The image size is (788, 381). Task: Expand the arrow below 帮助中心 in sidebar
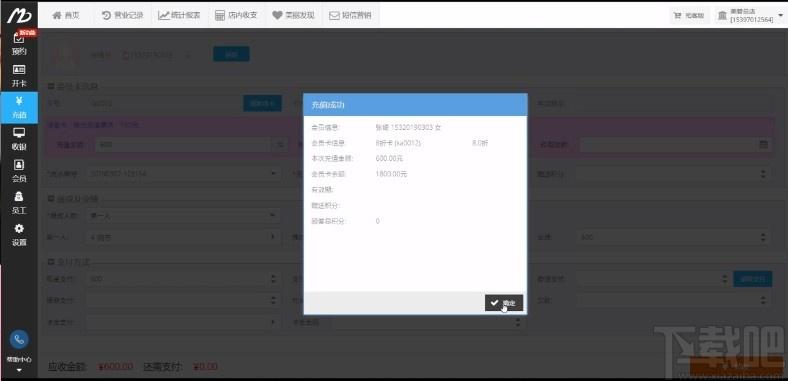(x=19, y=370)
